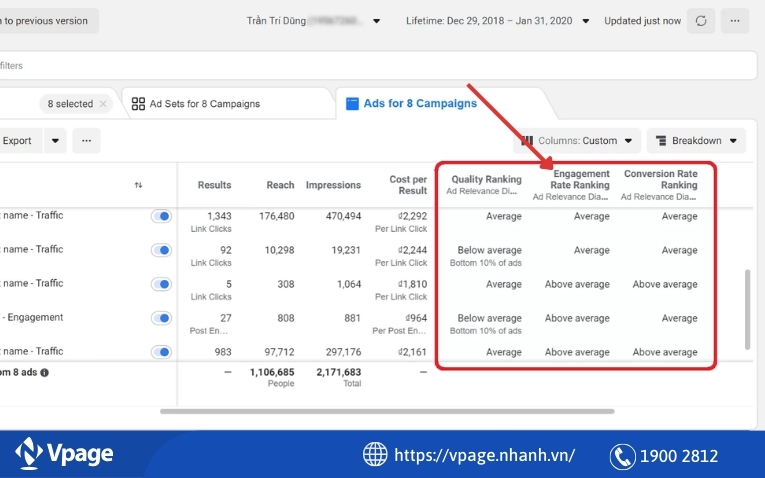This screenshot has height=478, width=765.
Task: Sort by the Reach column header
Action: 280,185
